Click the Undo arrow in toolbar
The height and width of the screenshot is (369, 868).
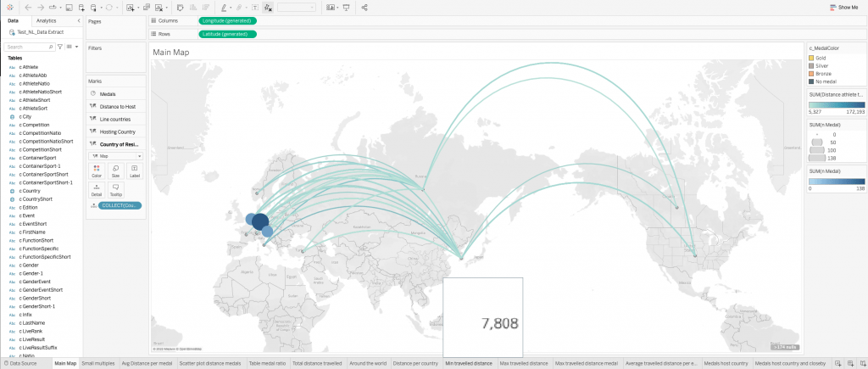tap(28, 7)
